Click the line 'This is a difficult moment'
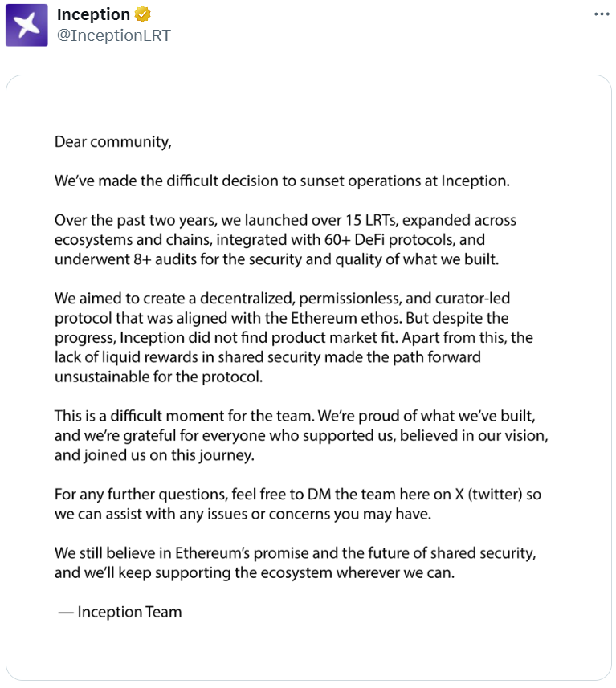Image resolution: width=616 pixels, height=688 pixels. [x=305, y=416]
